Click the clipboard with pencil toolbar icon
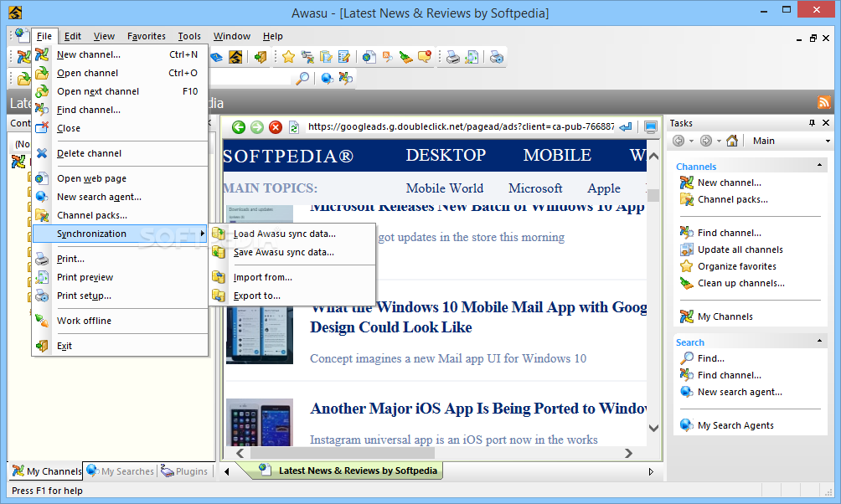Screen dimensions: 841x504 (x=326, y=57)
